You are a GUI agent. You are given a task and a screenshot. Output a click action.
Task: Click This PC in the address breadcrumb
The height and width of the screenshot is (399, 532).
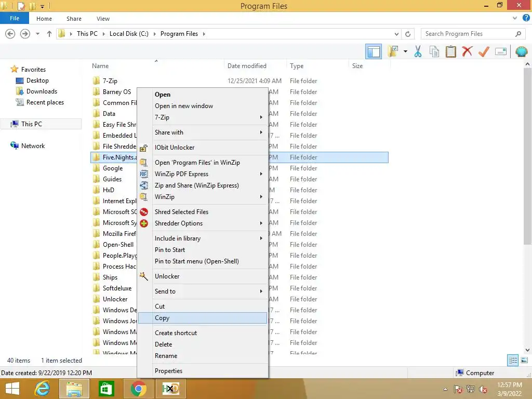pos(87,34)
